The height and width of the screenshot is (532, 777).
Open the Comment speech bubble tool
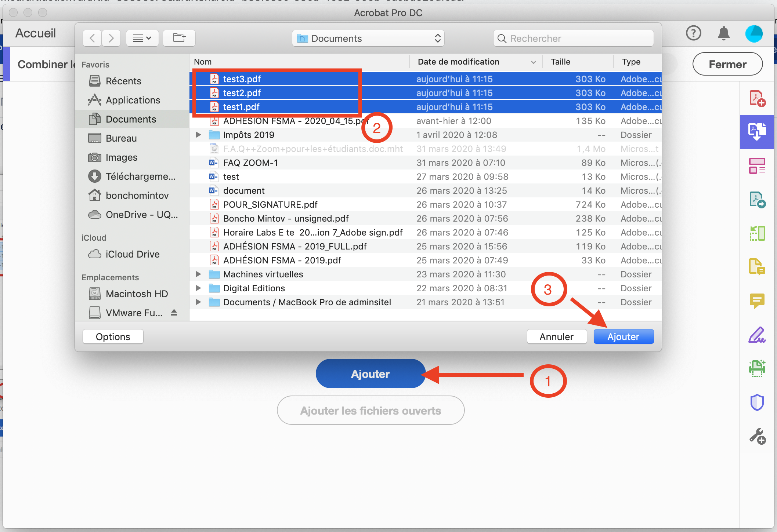pyautogui.click(x=757, y=301)
